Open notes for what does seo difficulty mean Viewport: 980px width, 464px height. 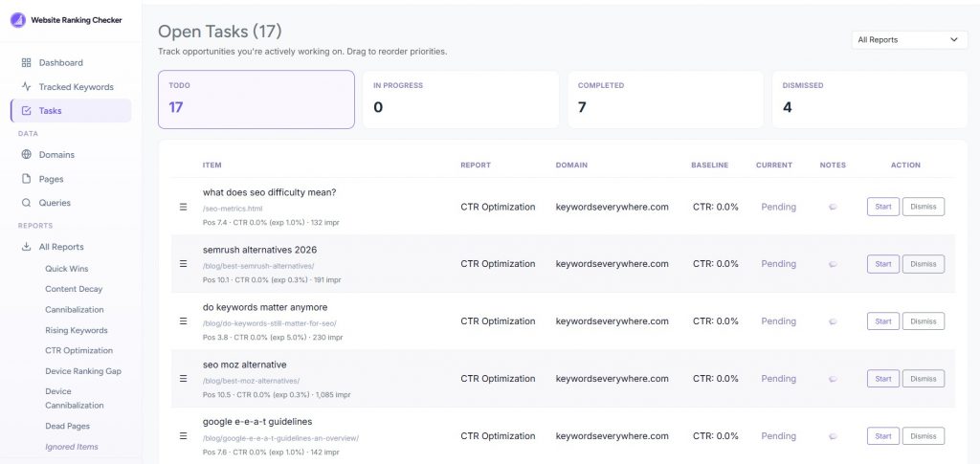click(833, 207)
